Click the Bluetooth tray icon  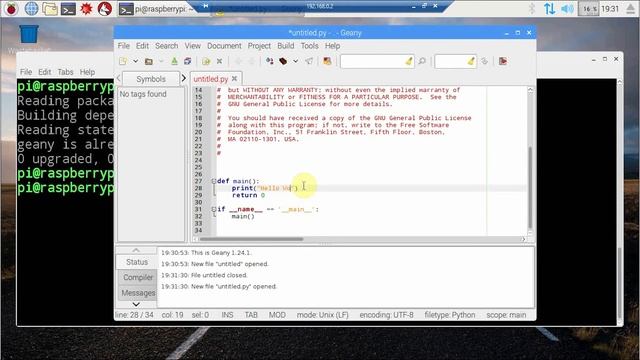(x=531, y=9)
